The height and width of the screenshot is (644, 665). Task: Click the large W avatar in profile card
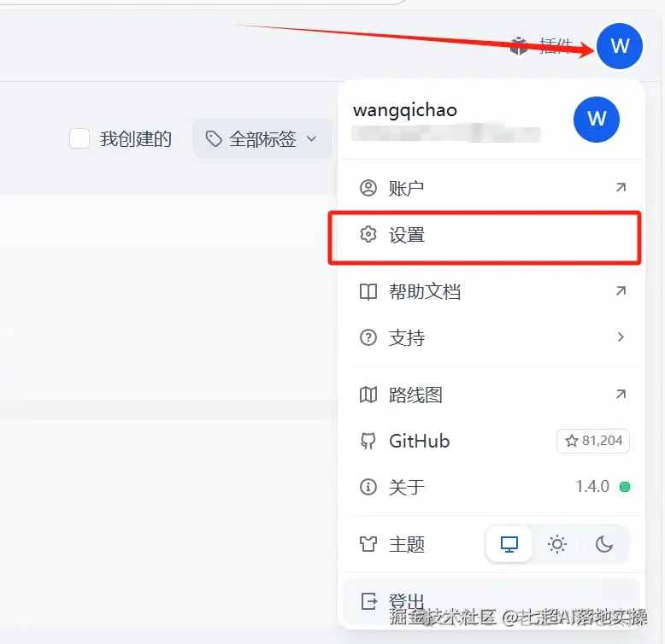597,120
